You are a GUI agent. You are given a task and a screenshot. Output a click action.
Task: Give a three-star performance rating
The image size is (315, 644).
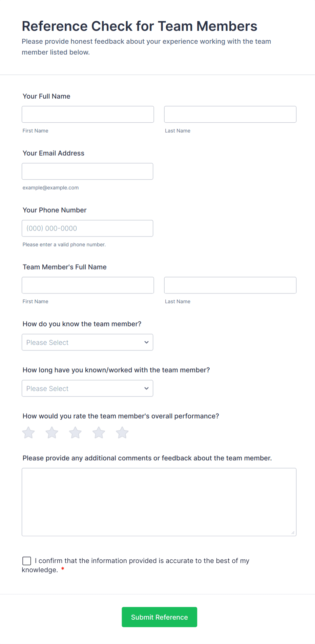(75, 432)
